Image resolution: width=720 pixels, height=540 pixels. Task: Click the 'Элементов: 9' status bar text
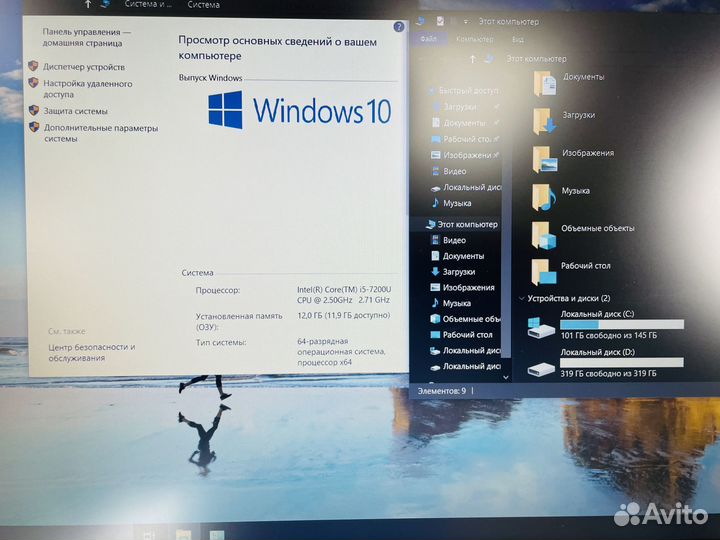click(x=441, y=391)
